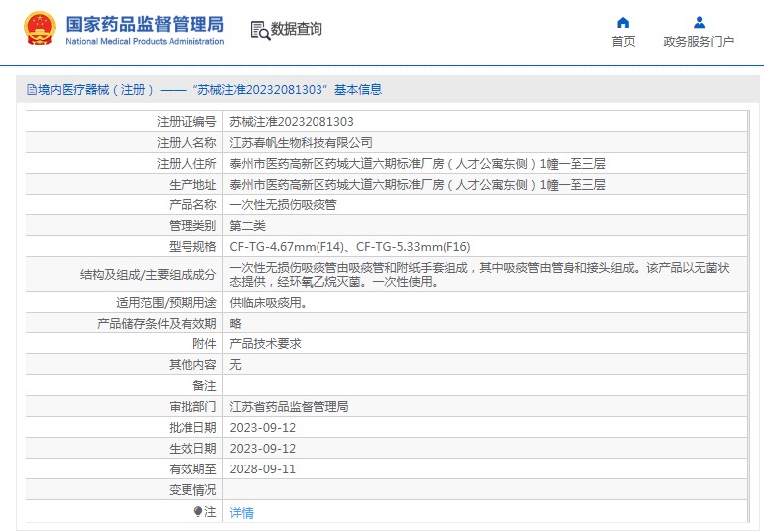Click storage condition value 略

(236, 324)
